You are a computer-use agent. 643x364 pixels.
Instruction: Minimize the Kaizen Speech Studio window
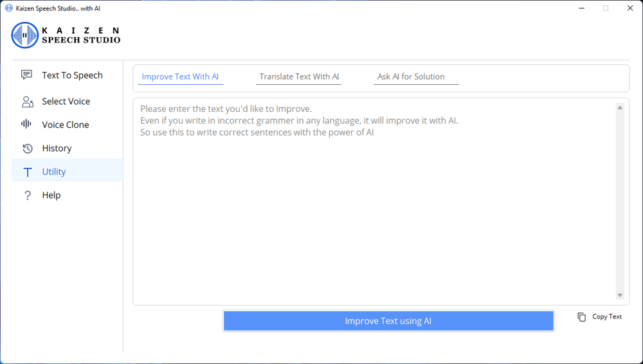pos(581,8)
